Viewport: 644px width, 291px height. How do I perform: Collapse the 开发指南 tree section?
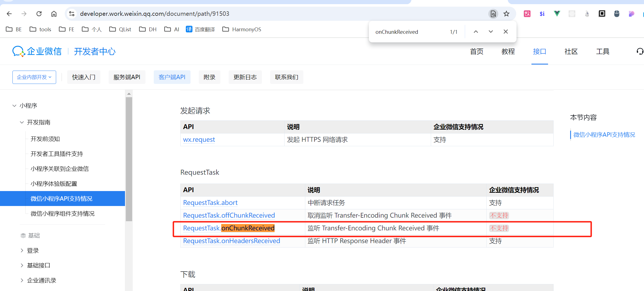22,122
